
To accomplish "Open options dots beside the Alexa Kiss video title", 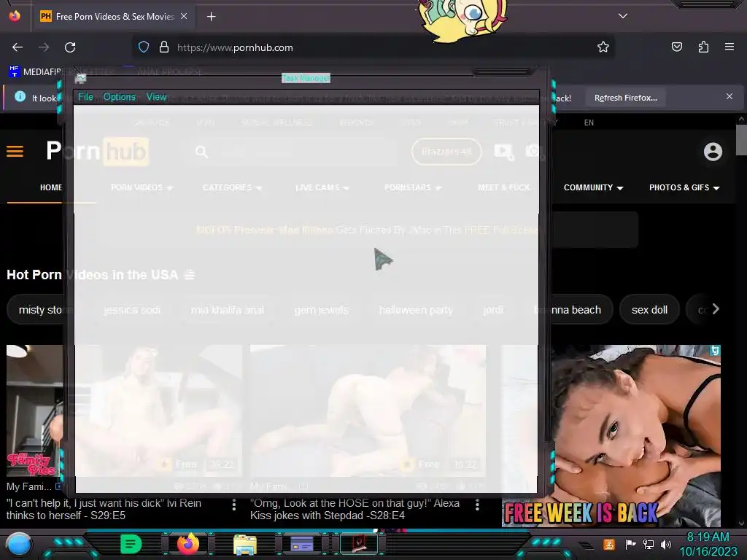I will tap(477, 505).
